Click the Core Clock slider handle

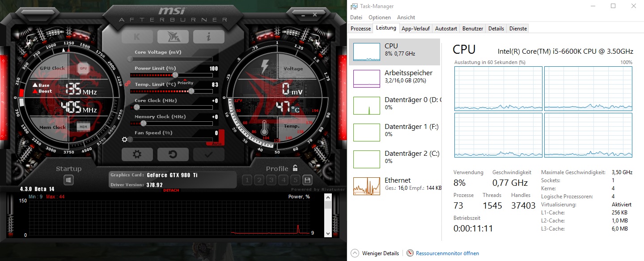[x=137, y=107]
